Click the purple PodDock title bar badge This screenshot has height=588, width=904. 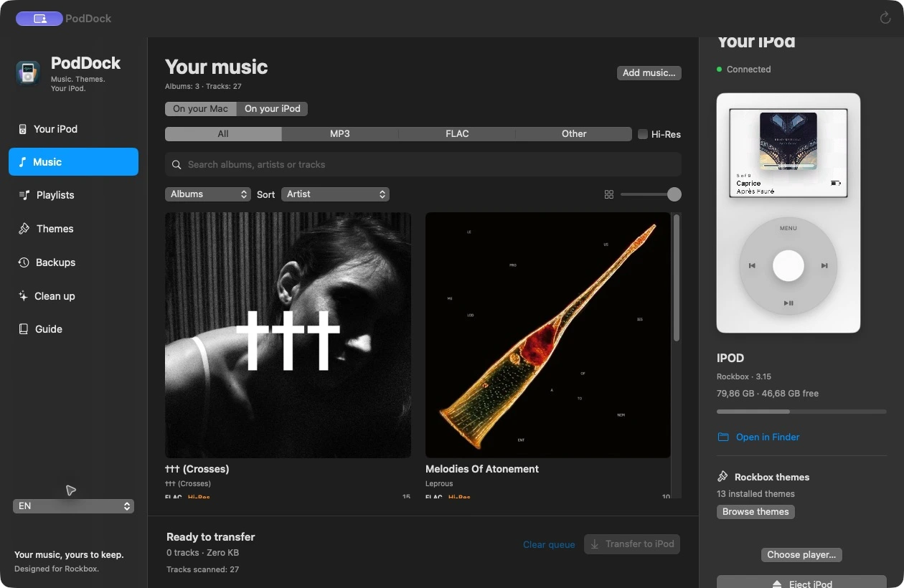click(39, 19)
